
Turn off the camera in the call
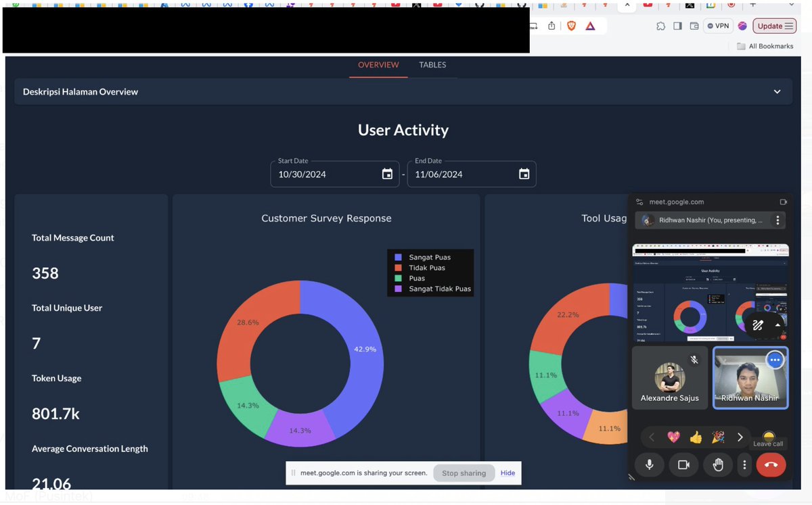pos(683,465)
